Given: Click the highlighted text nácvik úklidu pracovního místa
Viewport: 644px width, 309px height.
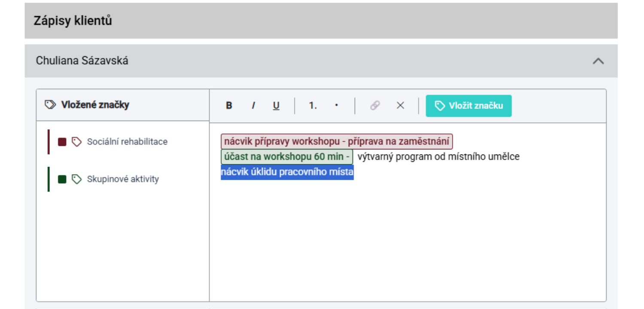Looking at the screenshot, I should click(x=287, y=173).
